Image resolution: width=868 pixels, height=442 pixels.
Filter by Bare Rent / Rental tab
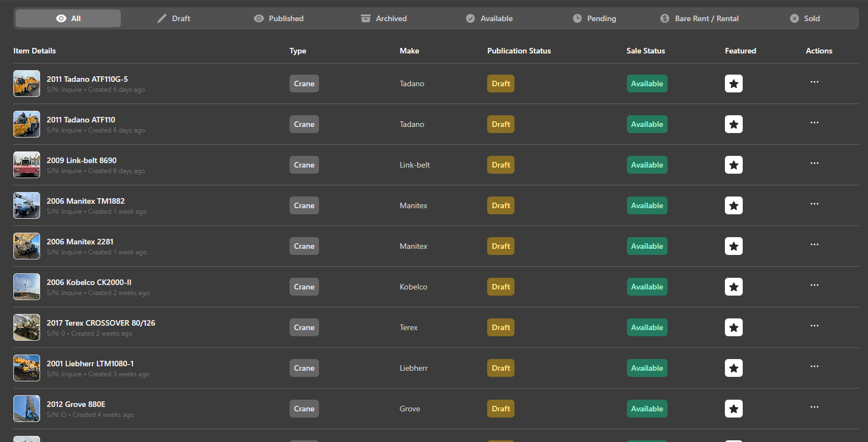(x=699, y=18)
